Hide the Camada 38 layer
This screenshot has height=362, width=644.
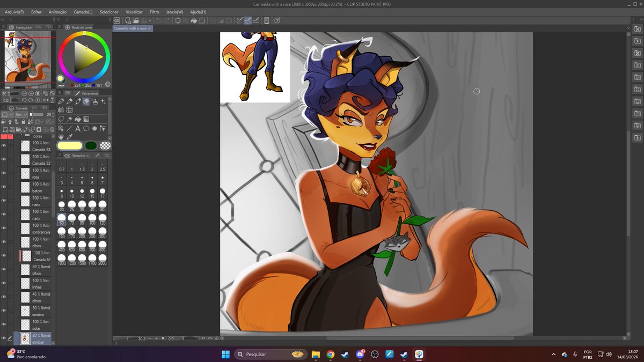pyautogui.click(x=4, y=146)
